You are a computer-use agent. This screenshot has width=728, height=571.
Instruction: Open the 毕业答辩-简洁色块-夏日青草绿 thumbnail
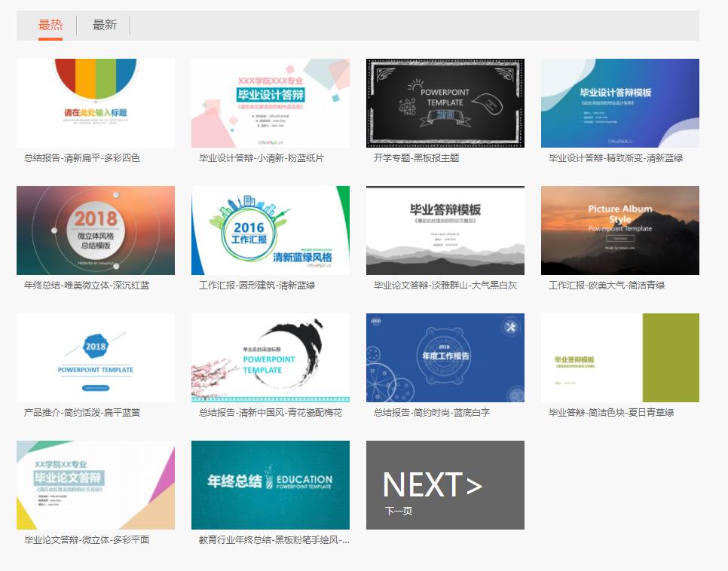[619, 358]
